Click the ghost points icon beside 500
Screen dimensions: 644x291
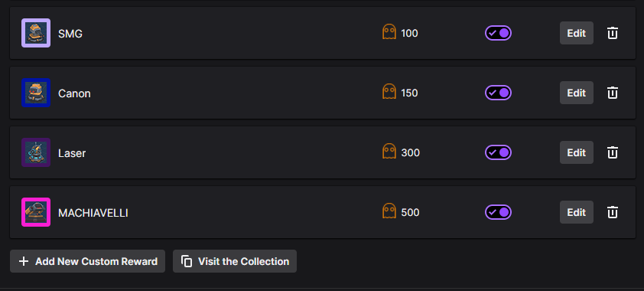389,211
